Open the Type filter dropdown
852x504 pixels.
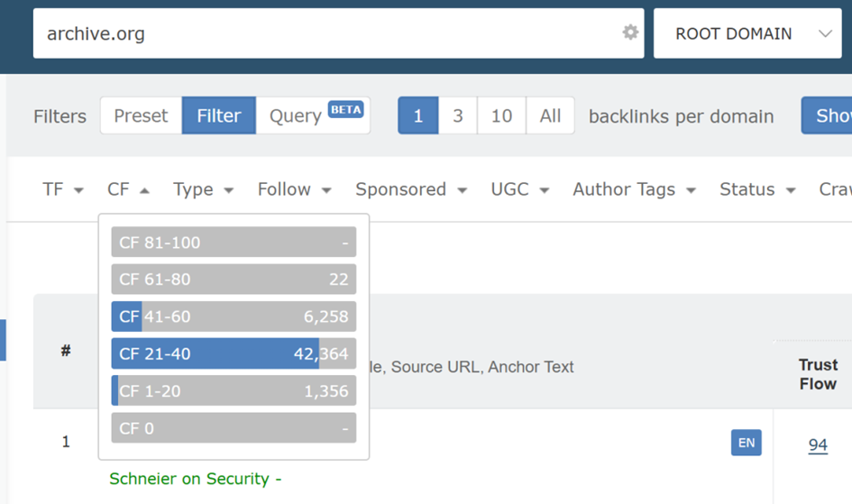tap(203, 189)
